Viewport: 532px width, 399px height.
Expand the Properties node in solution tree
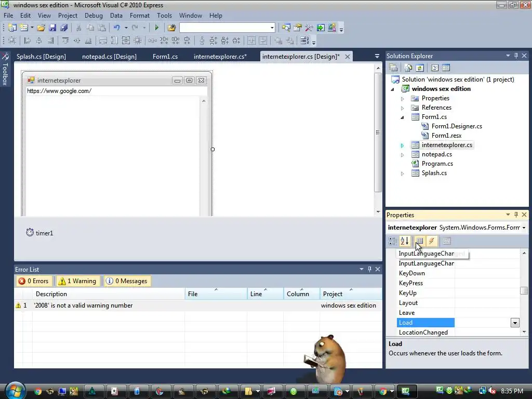pyautogui.click(x=403, y=99)
